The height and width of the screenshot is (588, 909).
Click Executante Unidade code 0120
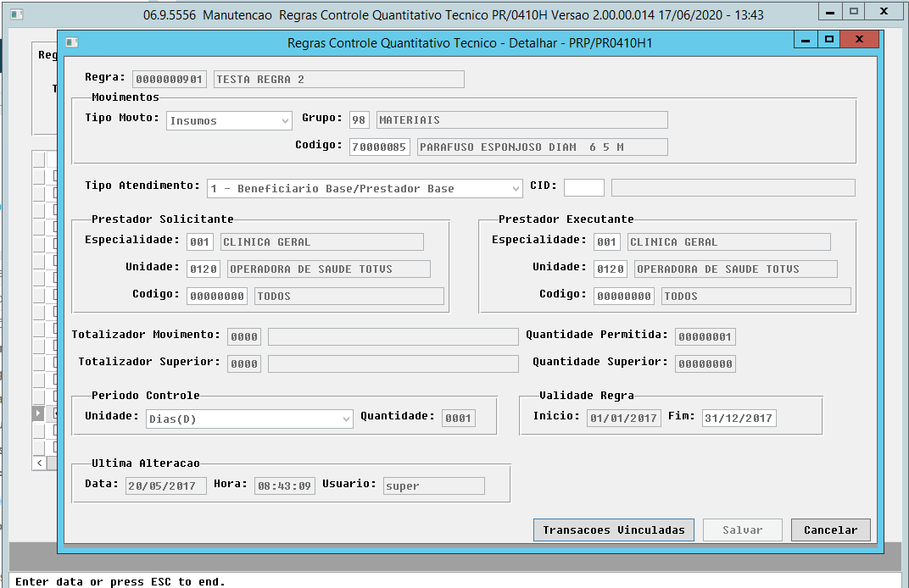(611, 269)
